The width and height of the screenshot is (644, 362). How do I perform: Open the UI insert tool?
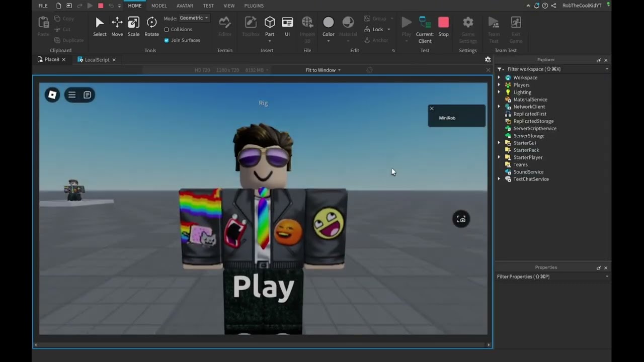coord(287,23)
